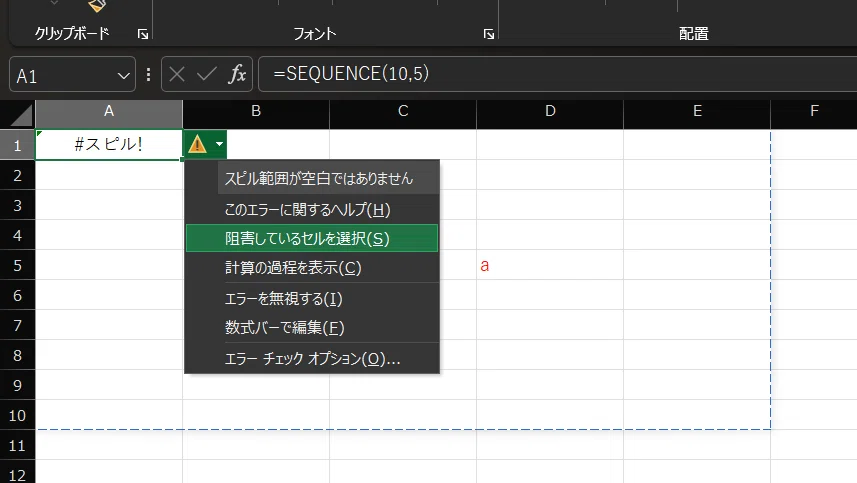
Task: Select column B header
Action: 256,114
